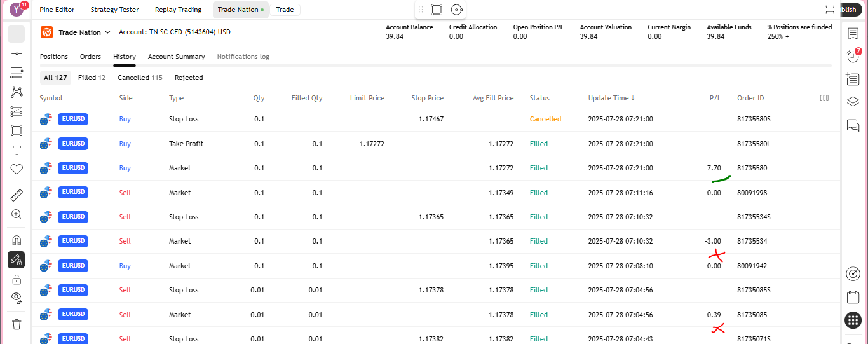Sort by Update Time column
868x344 pixels.
pyautogui.click(x=611, y=98)
